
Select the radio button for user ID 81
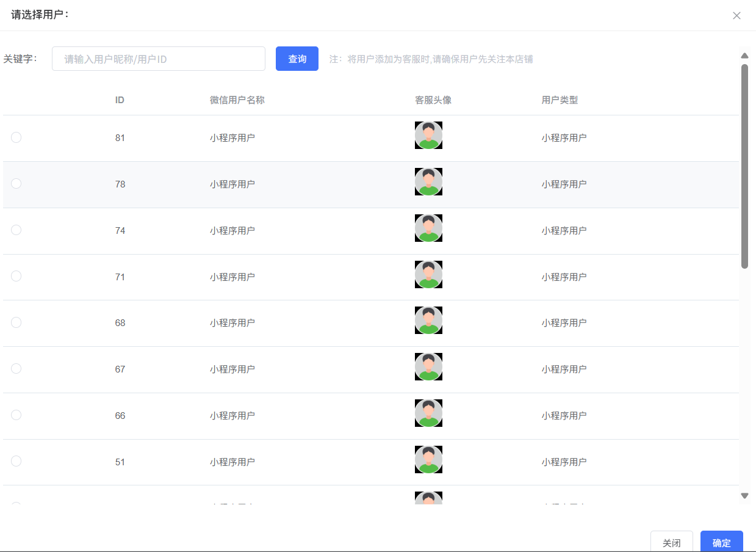point(16,137)
